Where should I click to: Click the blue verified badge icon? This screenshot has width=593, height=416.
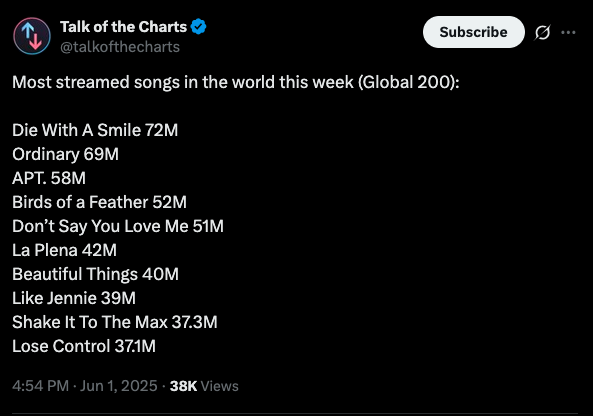[x=199, y=27]
